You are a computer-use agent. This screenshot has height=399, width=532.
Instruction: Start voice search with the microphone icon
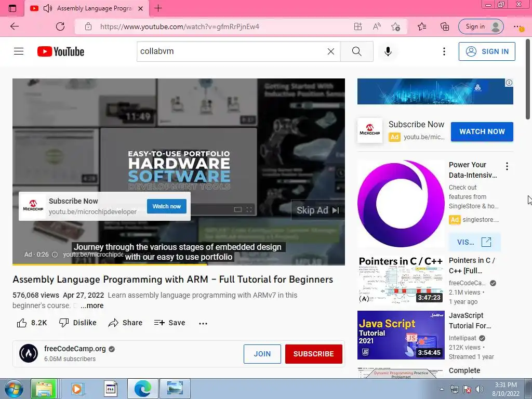pyautogui.click(x=388, y=51)
